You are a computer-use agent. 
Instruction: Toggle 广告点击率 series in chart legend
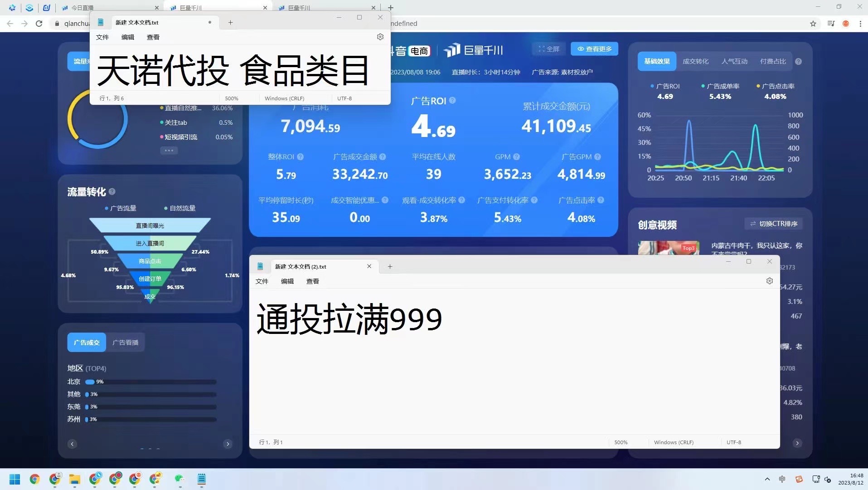[x=775, y=86]
